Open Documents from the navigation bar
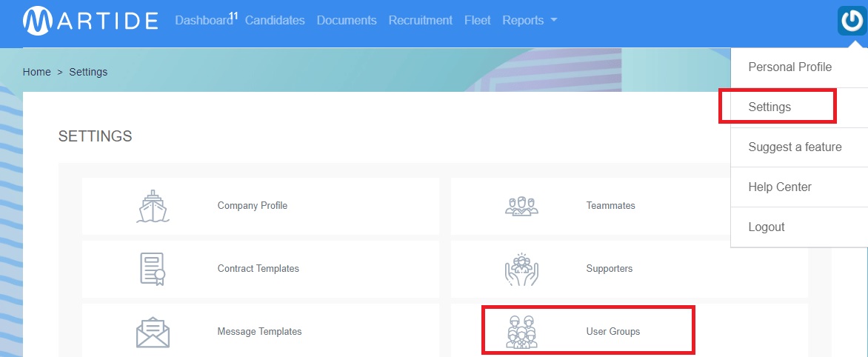The height and width of the screenshot is (357, 868). (347, 21)
